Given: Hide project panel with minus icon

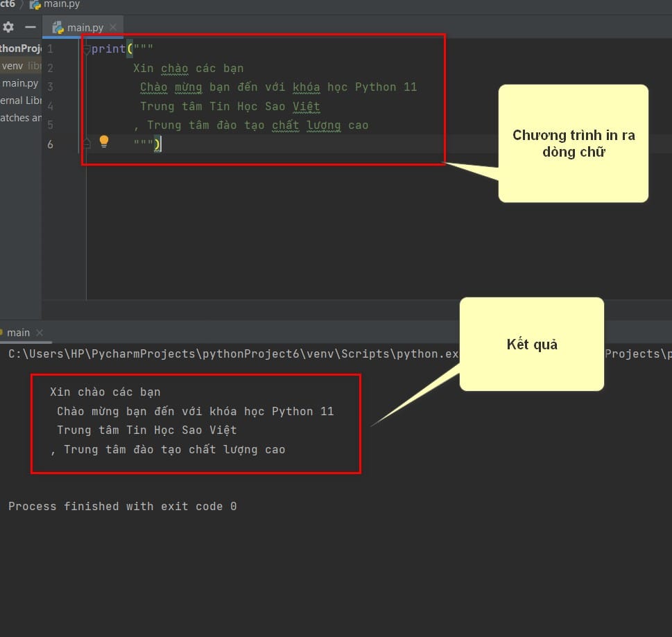Looking at the screenshot, I should pyautogui.click(x=30, y=27).
